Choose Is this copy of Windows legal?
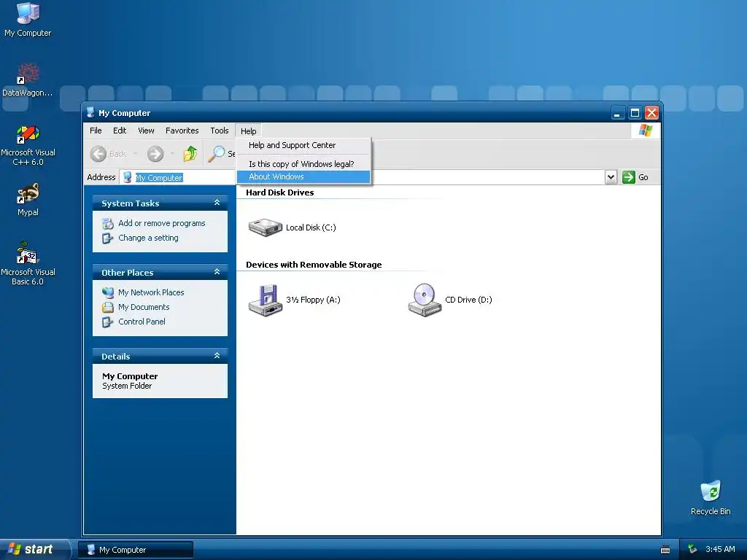 303,164
